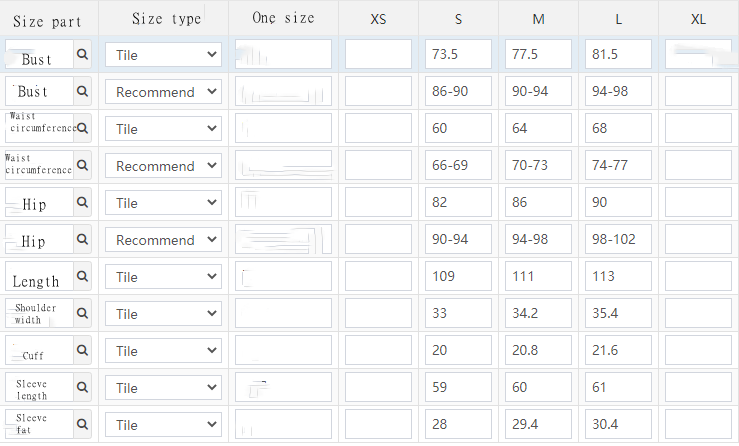Image resolution: width=739 pixels, height=446 pixels.
Task: Click search icon in Tile Hip row
Action: click(x=82, y=203)
